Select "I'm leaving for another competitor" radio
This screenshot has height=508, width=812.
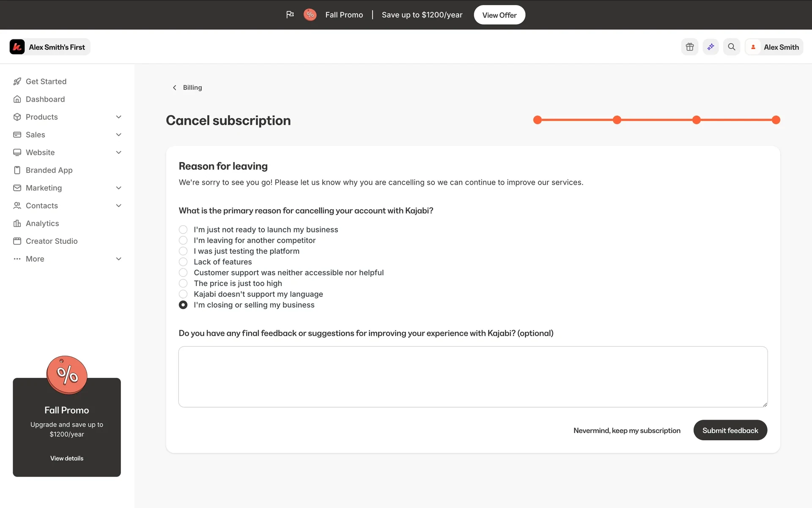pyautogui.click(x=183, y=240)
